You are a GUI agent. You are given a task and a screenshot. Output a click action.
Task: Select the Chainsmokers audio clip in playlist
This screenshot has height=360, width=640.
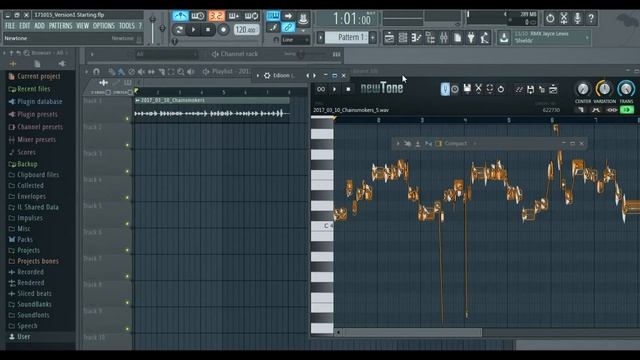212,109
